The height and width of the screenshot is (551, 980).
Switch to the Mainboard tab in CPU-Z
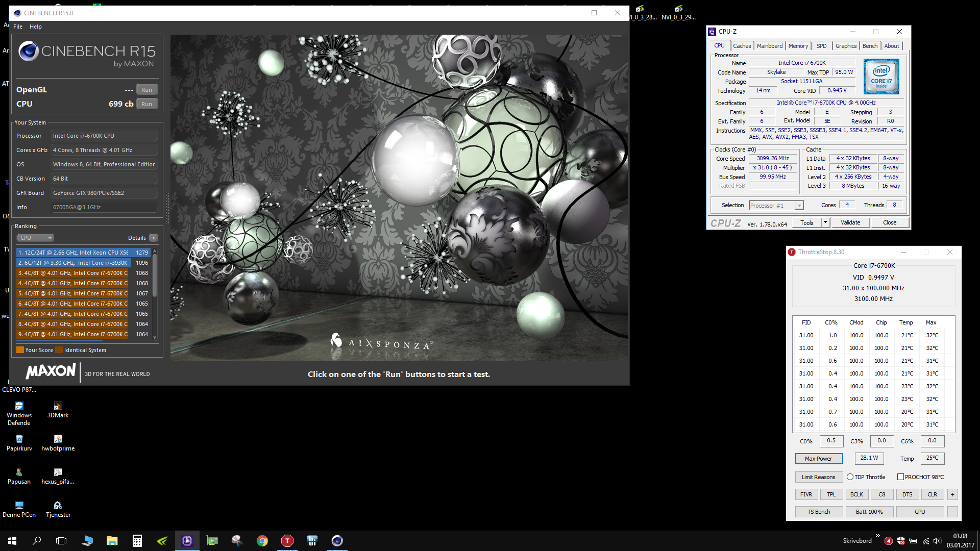tap(769, 46)
